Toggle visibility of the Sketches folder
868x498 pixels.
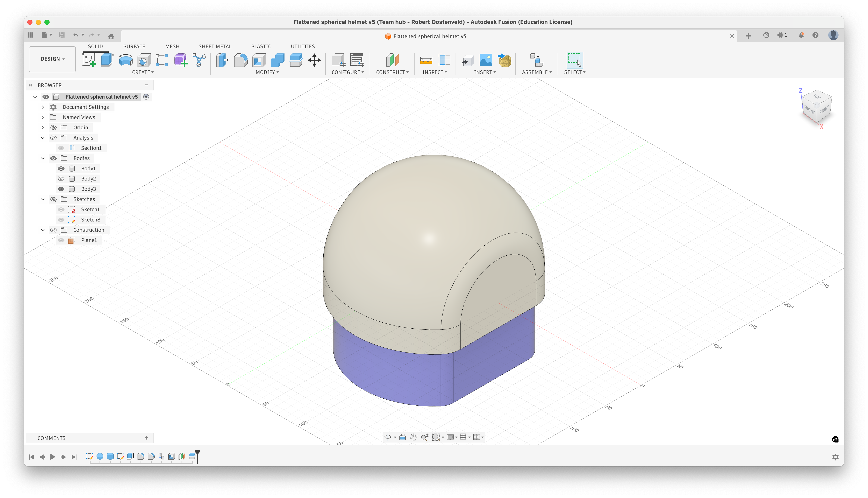coord(53,199)
